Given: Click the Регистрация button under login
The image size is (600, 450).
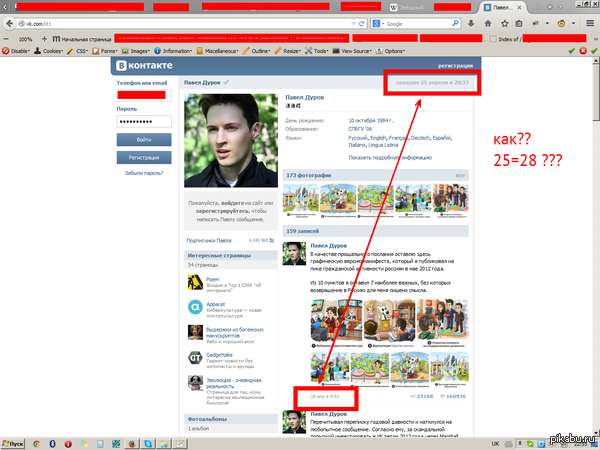Looking at the screenshot, I should [x=144, y=157].
